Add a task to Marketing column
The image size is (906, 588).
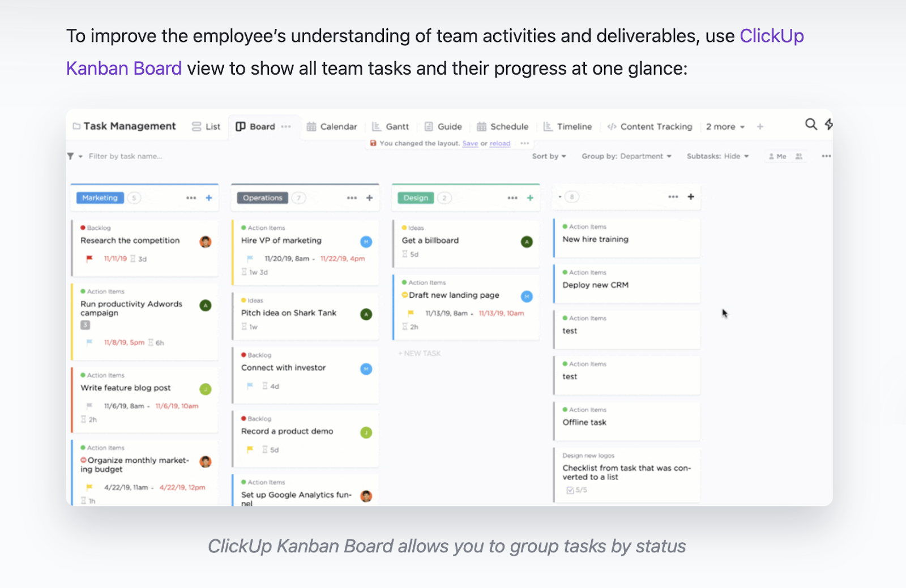point(208,198)
